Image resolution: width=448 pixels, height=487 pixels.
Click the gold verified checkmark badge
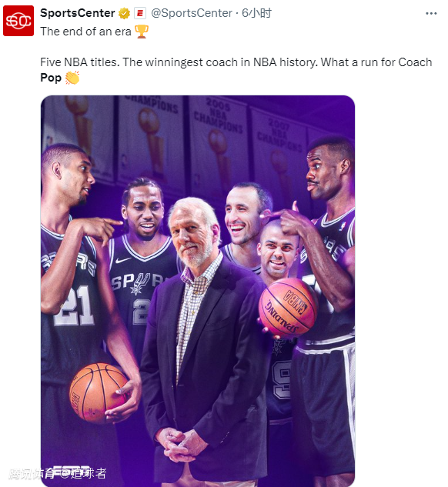click(124, 13)
